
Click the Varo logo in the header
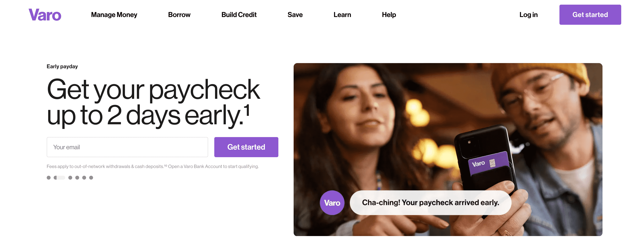click(x=45, y=15)
